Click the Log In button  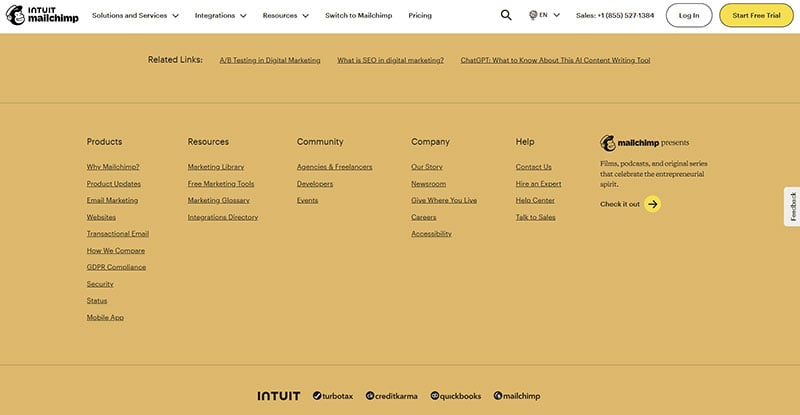(x=689, y=16)
